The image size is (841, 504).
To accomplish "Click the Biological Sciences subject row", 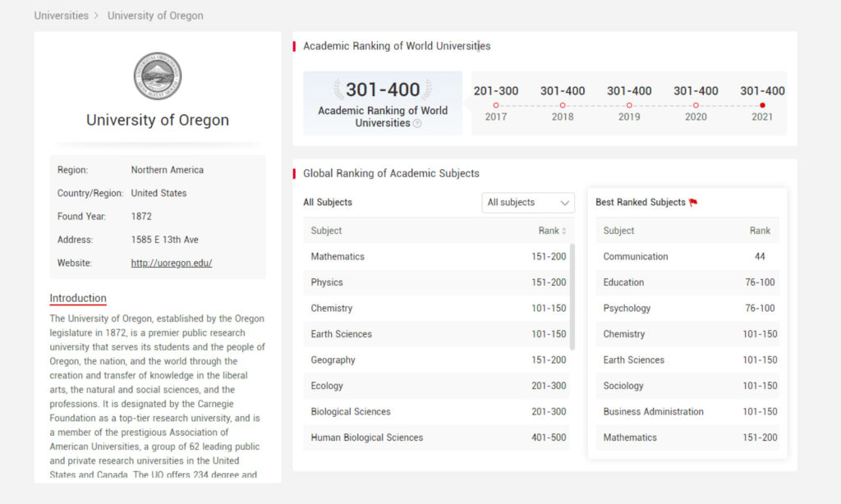I will point(436,412).
